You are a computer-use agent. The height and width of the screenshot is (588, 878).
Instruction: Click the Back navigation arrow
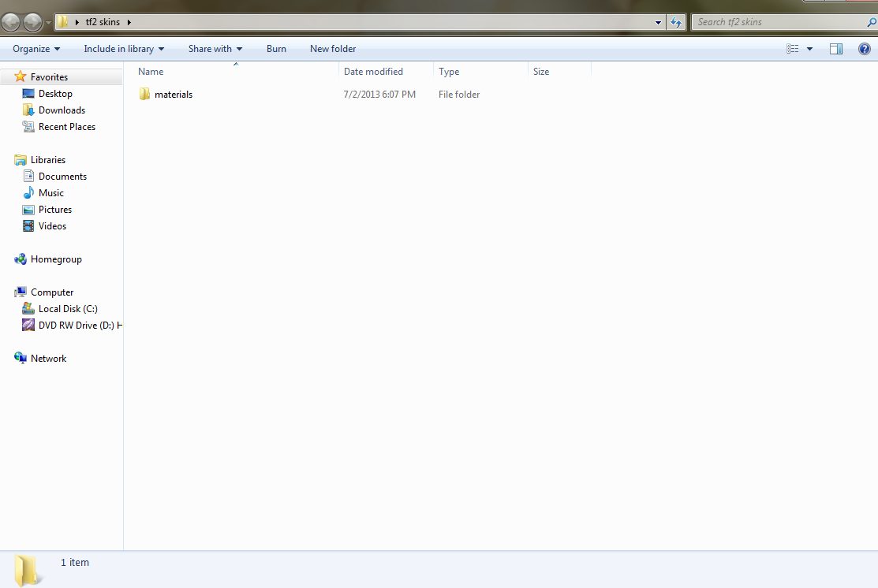pyautogui.click(x=10, y=22)
